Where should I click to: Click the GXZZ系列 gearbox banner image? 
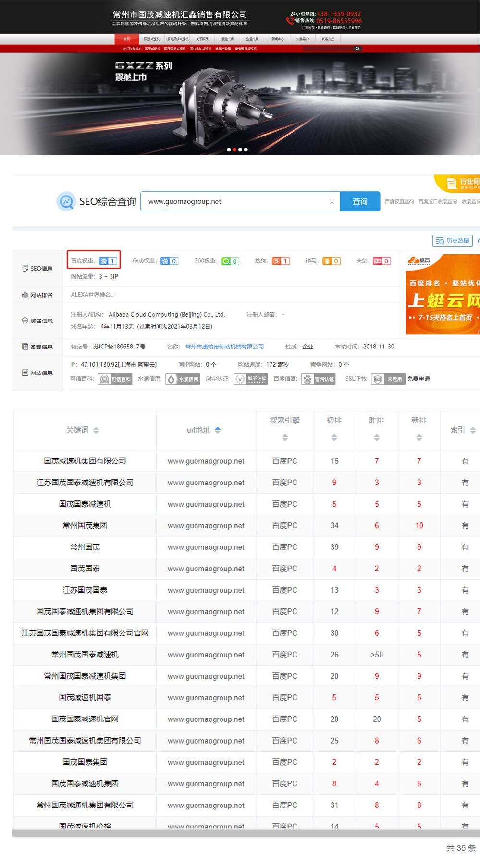(x=240, y=104)
